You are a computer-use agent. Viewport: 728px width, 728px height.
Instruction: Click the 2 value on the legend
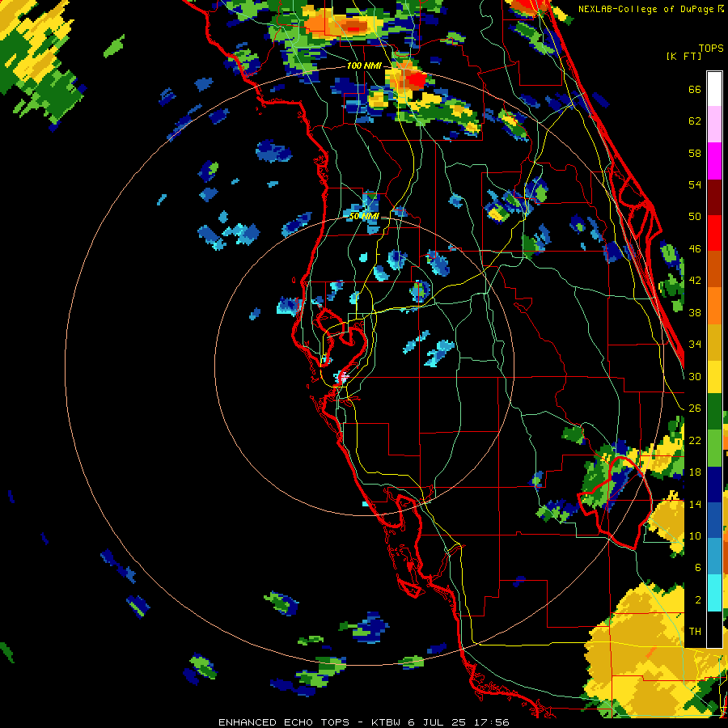pyautogui.click(x=697, y=600)
